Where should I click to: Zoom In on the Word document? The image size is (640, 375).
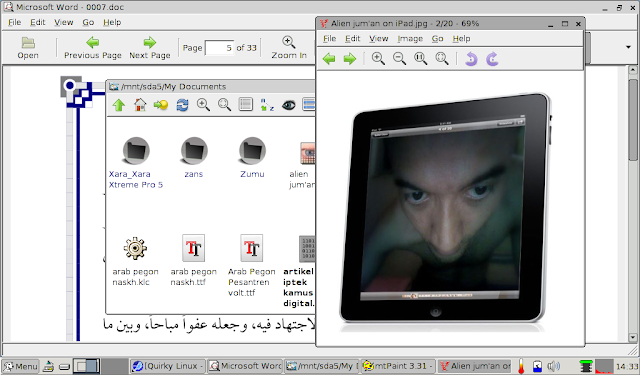[x=289, y=48]
